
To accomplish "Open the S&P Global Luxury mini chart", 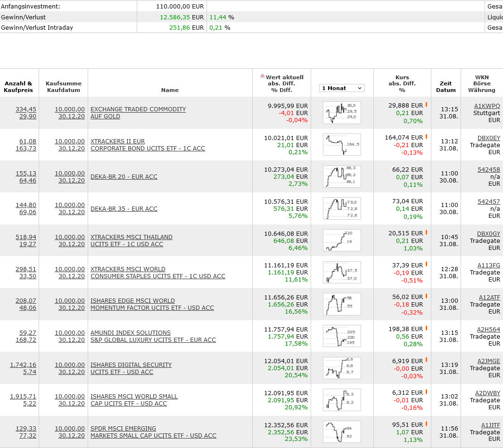I will click(342, 336).
